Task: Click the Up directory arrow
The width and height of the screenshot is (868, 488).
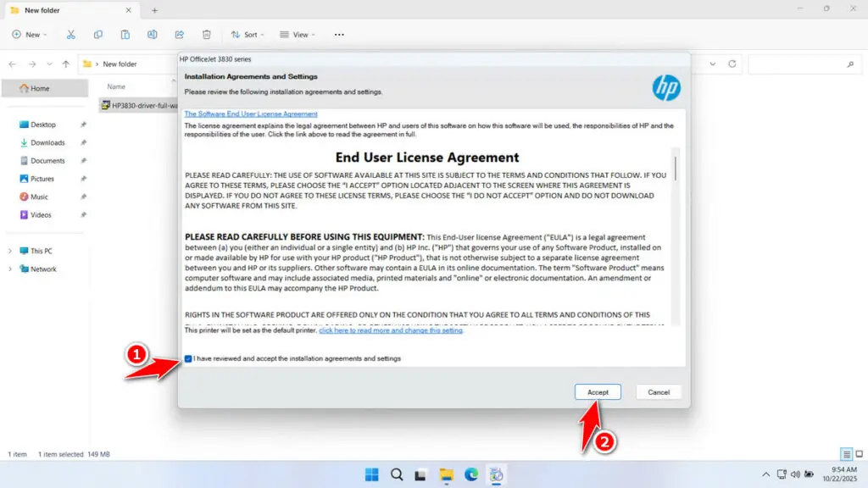Action: pos(65,64)
